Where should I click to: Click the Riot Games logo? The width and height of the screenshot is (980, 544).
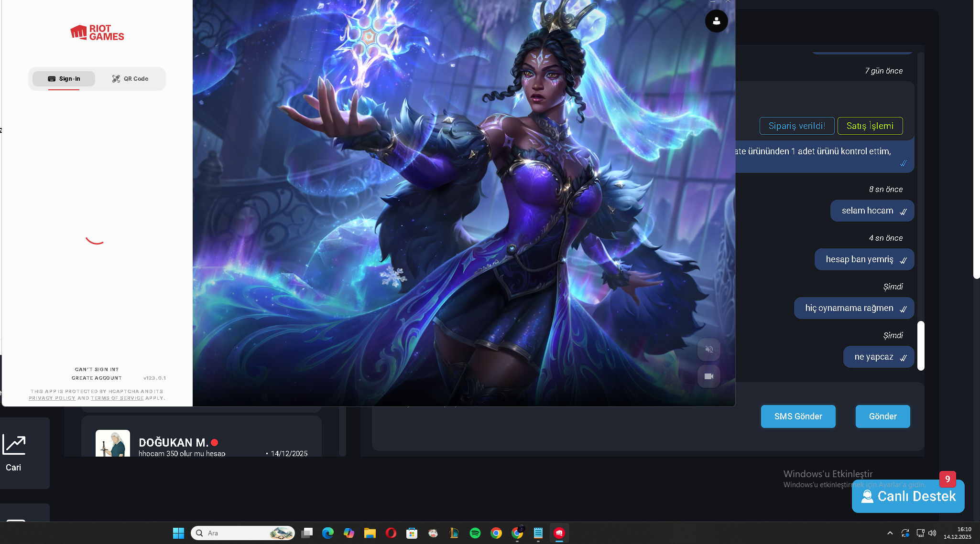[x=97, y=32]
